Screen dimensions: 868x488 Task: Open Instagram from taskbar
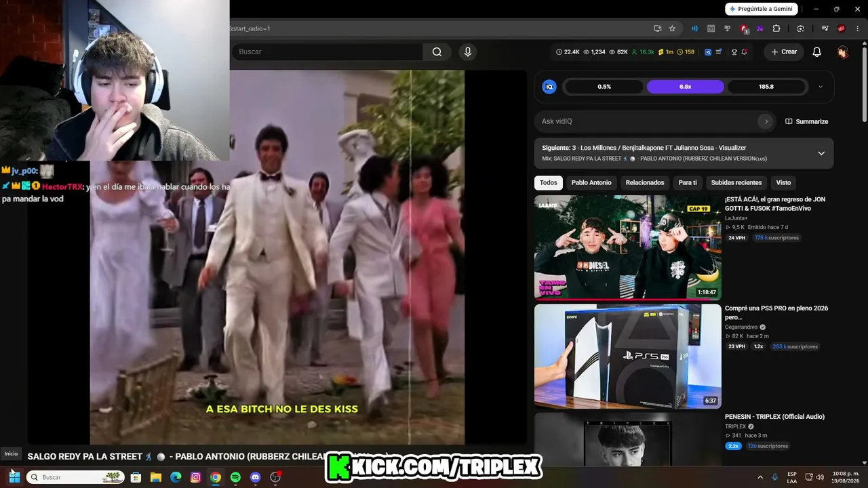point(195,477)
